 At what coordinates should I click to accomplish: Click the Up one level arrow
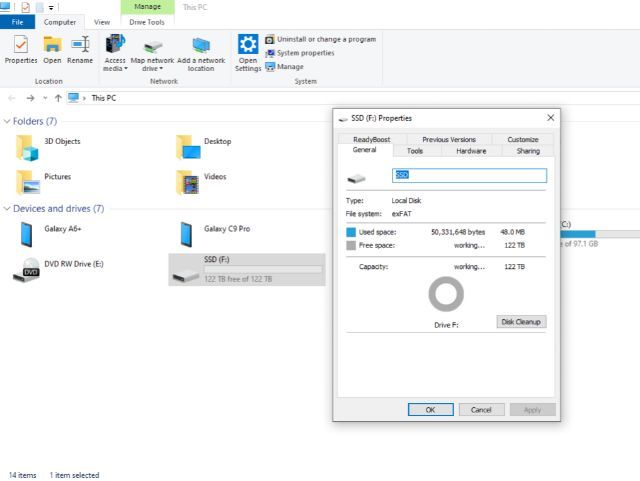point(58,98)
